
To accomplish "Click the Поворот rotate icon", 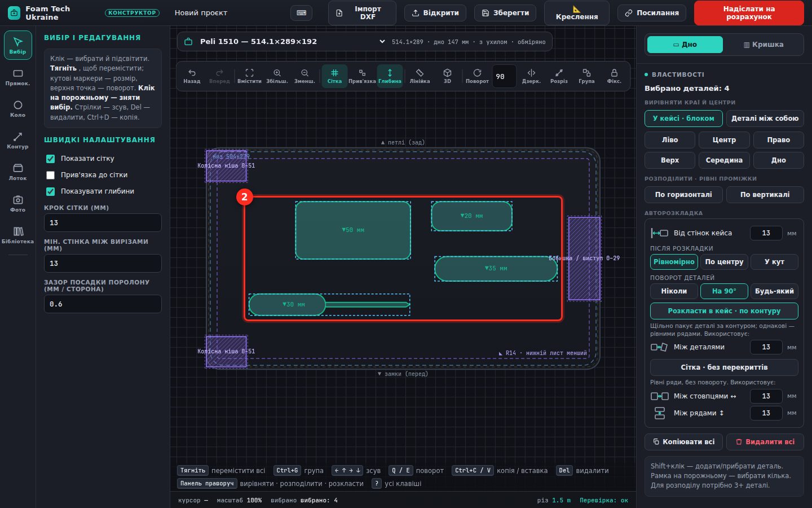I will 477,76.
